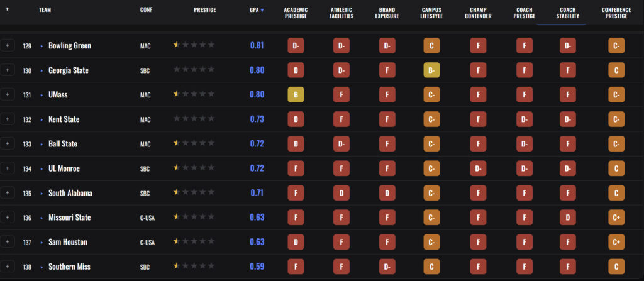Click the plus button for Bowling Green

pos(7,46)
